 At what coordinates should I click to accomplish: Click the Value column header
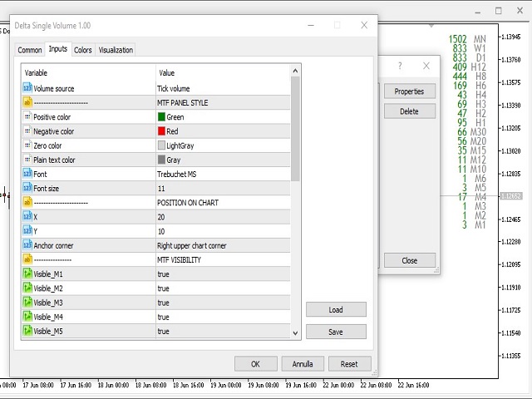point(166,72)
